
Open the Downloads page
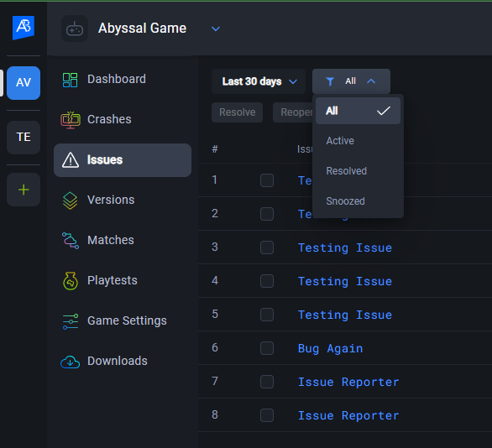tap(123, 362)
